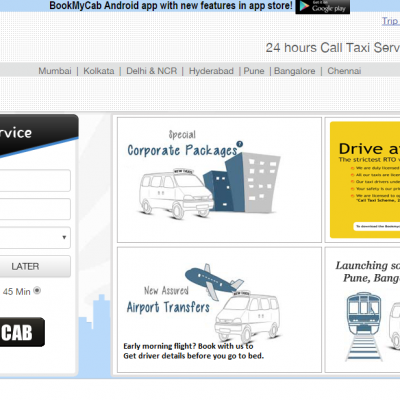Click the second text input in booking form
Screen dimensions: 400x400
[x=35, y=209]
